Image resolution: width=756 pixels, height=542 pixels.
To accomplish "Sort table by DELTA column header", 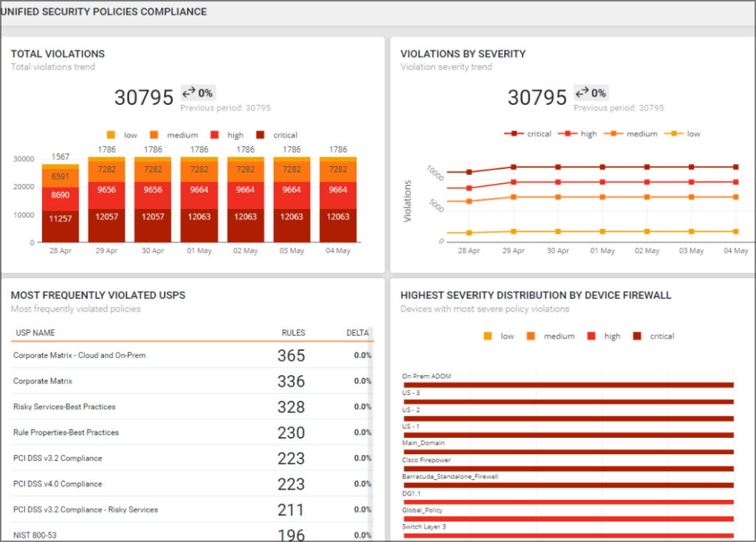I will tap(357, 333).
